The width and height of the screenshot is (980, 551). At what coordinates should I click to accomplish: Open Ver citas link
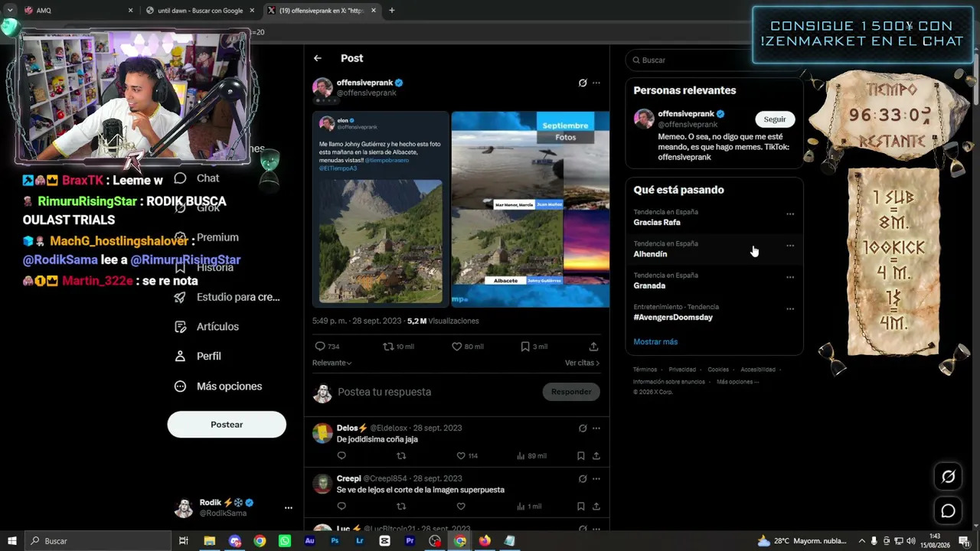coord(582,363)
